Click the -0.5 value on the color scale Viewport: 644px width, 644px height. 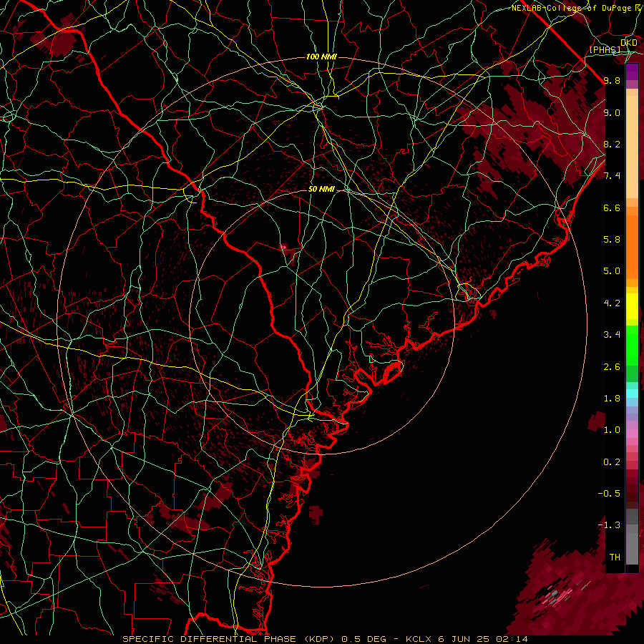pyautogui.click(x=609, y=494)
